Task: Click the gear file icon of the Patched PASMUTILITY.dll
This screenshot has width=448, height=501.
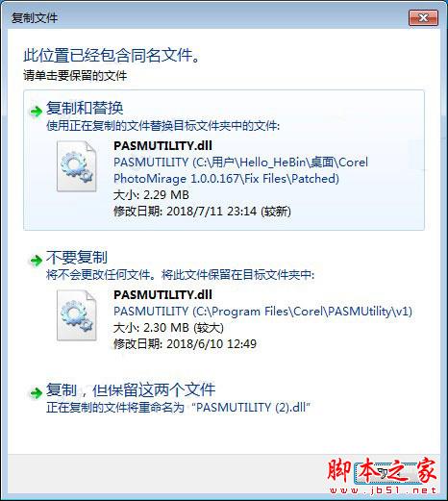Action: pyautogui.click(x=77, y=166)
